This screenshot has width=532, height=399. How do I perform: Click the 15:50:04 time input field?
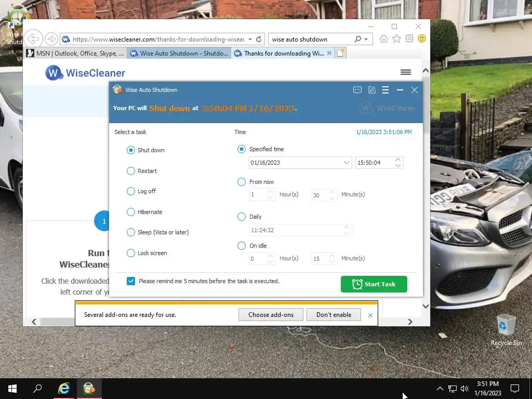[375, 163]
